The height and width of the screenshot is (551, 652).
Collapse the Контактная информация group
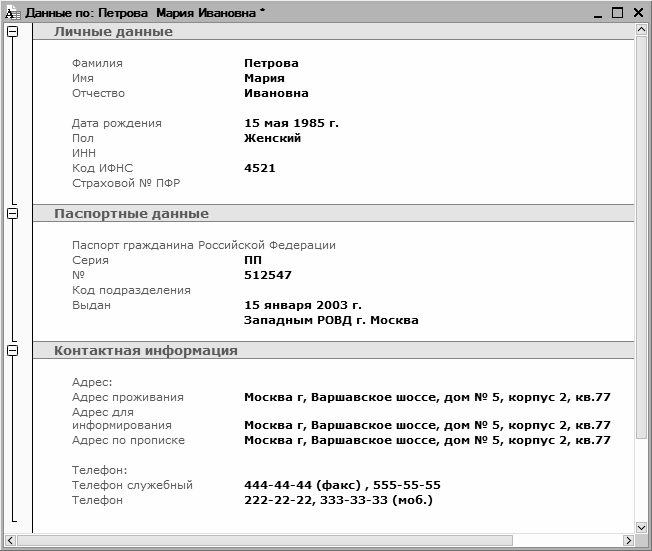tap(12, 351)
